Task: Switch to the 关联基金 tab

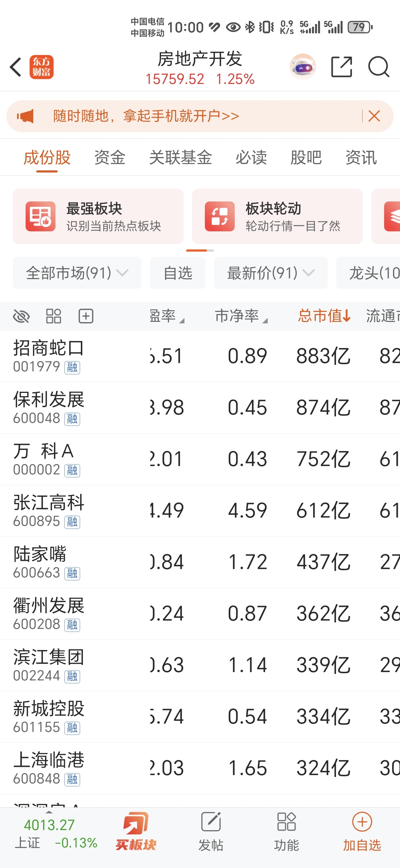Action: coord(180,157)
